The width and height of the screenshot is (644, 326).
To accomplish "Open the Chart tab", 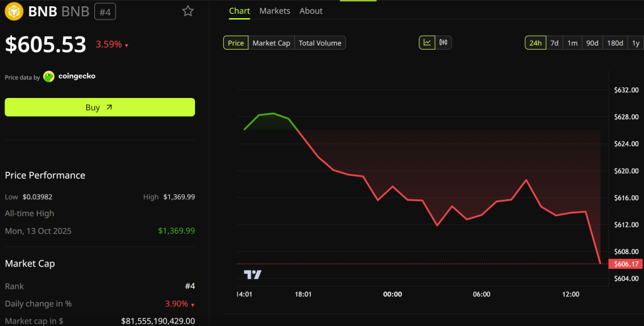I will tap(240, 11).
